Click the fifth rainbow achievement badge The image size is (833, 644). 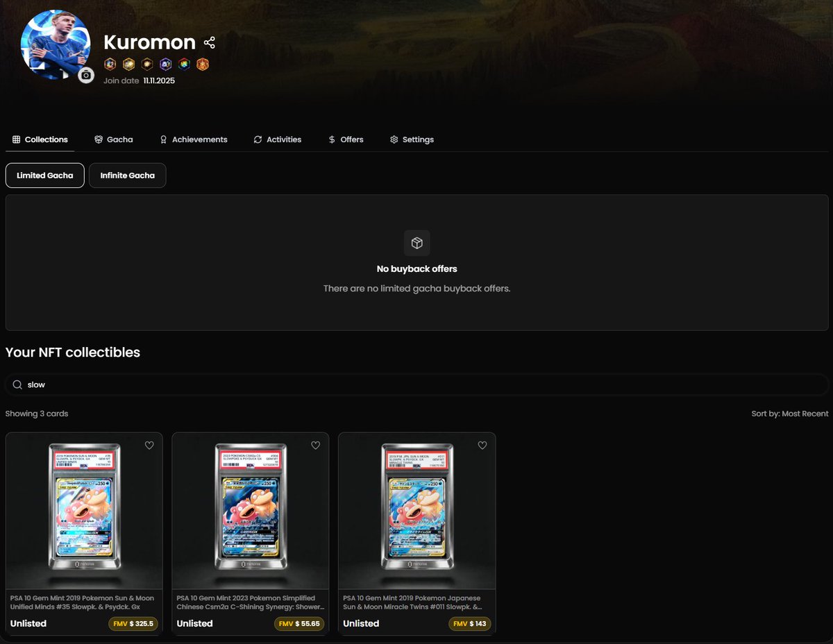point(184,65)
